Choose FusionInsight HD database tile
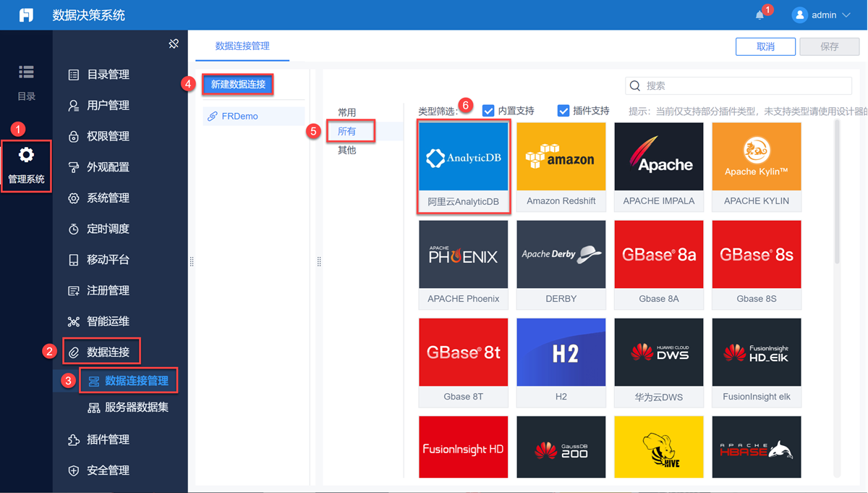This screenshot has height=493, width=868. point(464,447)
